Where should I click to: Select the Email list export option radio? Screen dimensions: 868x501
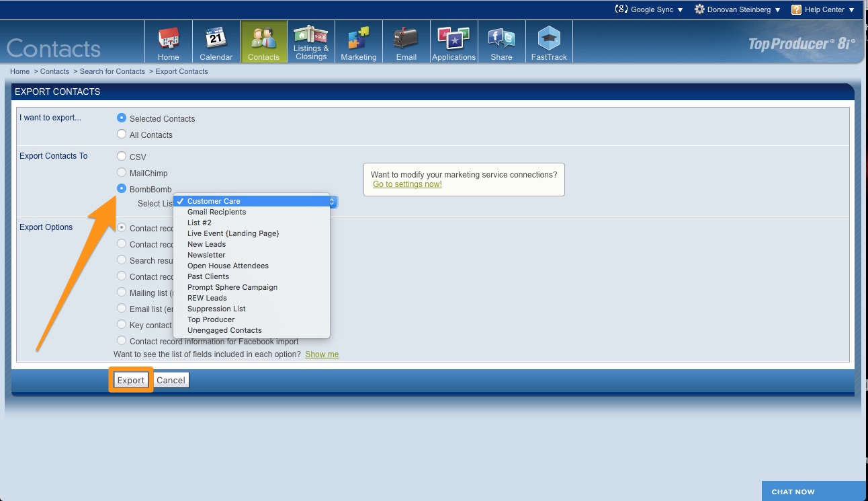click(122, 308)
